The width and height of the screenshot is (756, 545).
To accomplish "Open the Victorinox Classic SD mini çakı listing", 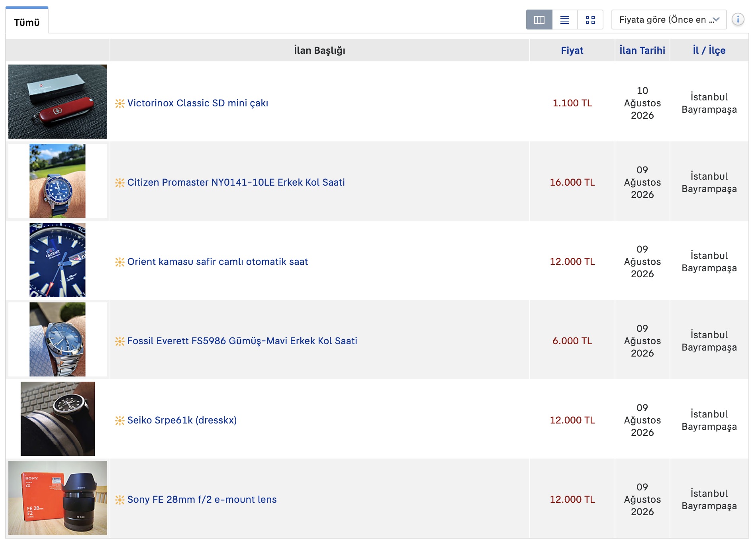I will click(x=198, y=103).
